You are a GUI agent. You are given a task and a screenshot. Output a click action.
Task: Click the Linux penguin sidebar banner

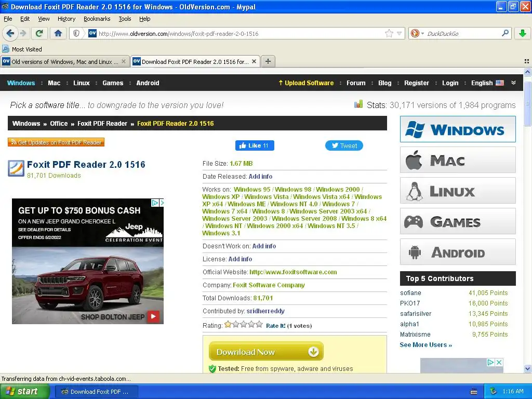tap(458, 190)
